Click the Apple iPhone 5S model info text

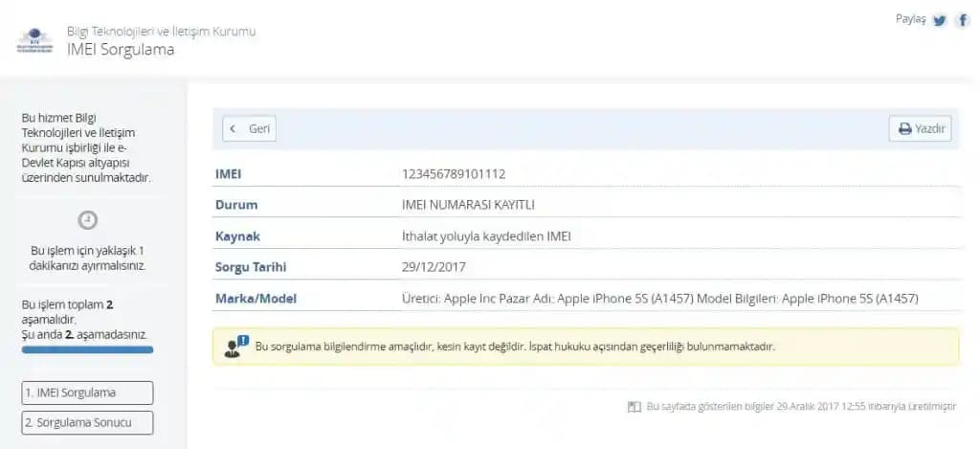pyautogui.click(x=660, y=299)
